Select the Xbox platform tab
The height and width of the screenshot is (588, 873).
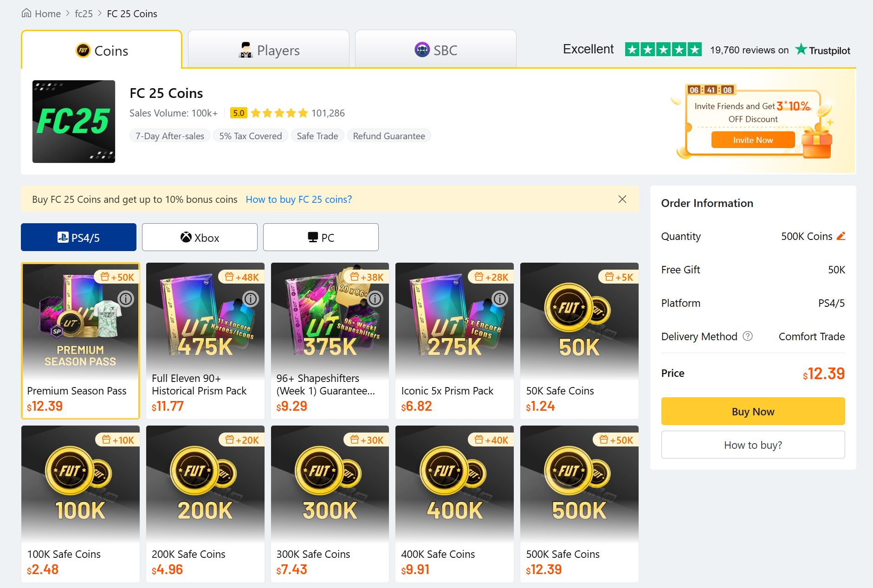coord(200,237)
